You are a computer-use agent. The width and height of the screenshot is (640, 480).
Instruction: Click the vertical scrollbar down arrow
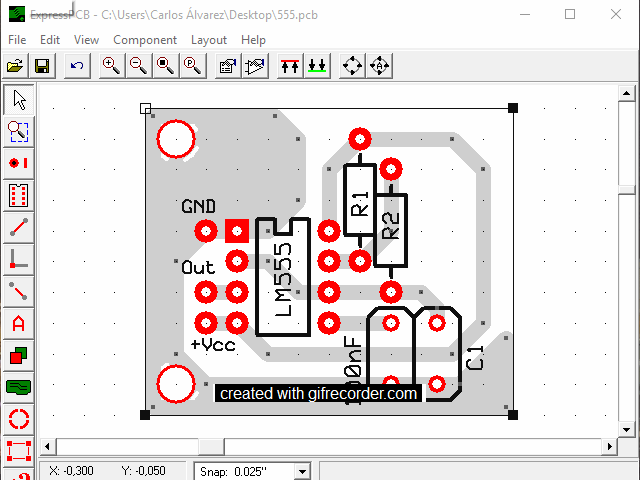click(626, 429)
